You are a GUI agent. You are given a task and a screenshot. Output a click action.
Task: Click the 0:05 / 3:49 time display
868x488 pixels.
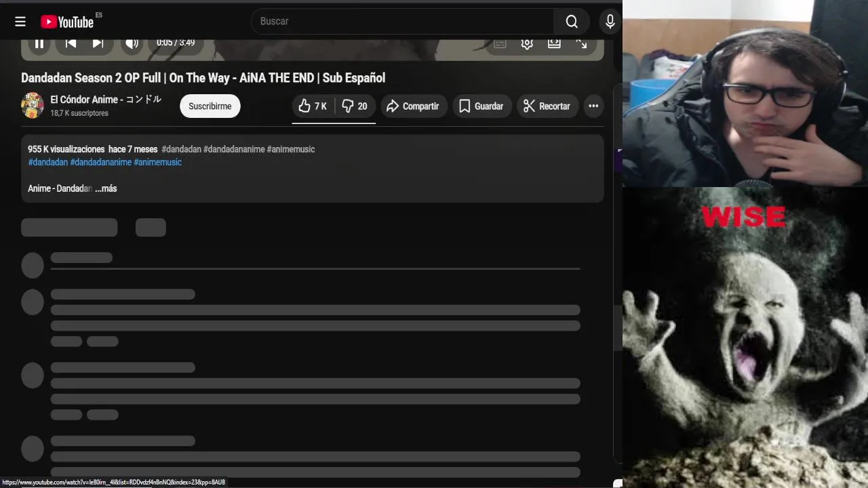176,42
